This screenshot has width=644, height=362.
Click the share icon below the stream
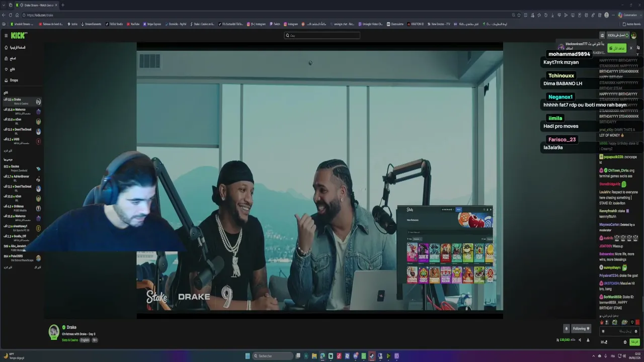click(580, 340)
